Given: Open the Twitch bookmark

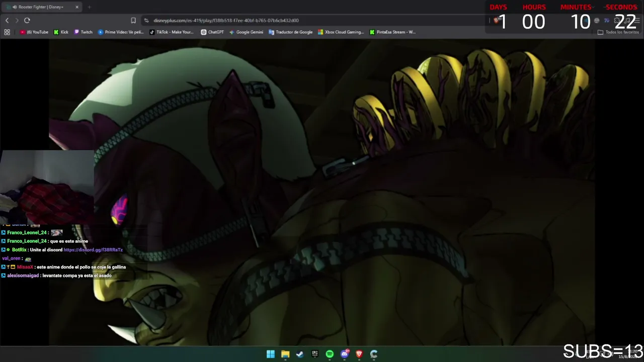Looking at the screenshot, I should [84, 32].
